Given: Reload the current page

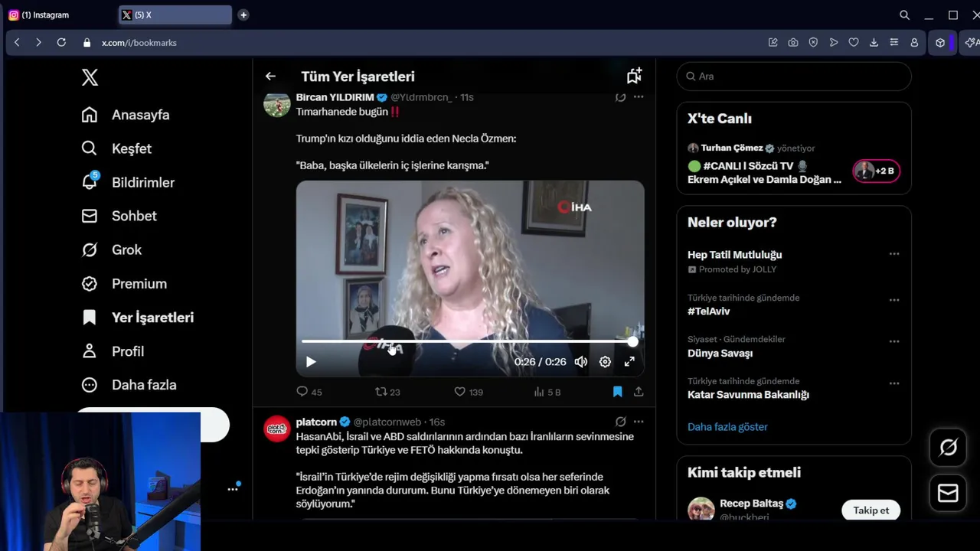Looking at the screenshot, I should [61, 43].
